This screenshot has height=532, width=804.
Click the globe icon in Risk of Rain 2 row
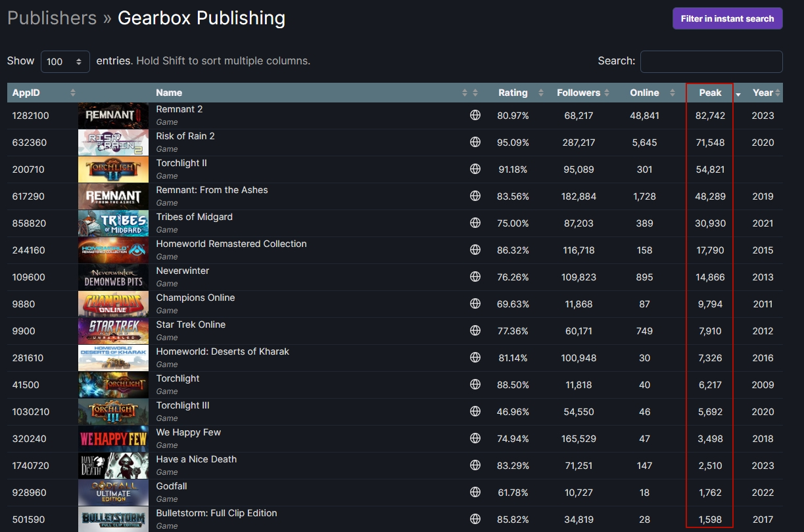pos(475,143)
